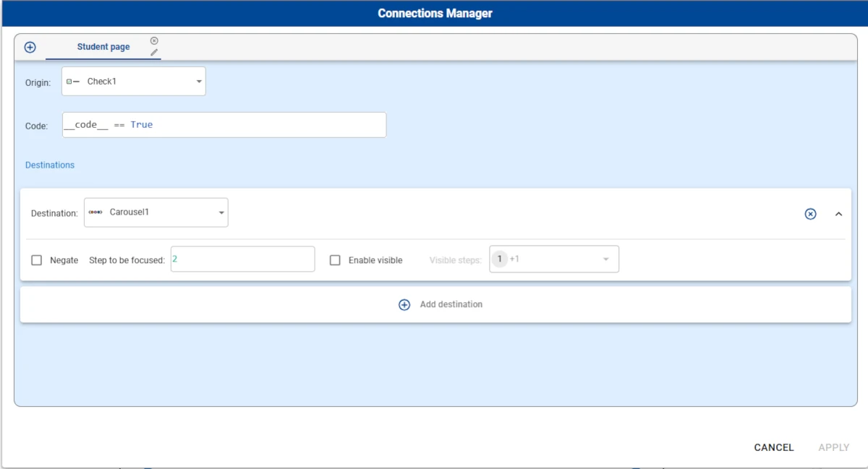This screenshot has height=469, width=868.
Task: Click the Check1 component icon in Origin
Action: pos(73,82)
